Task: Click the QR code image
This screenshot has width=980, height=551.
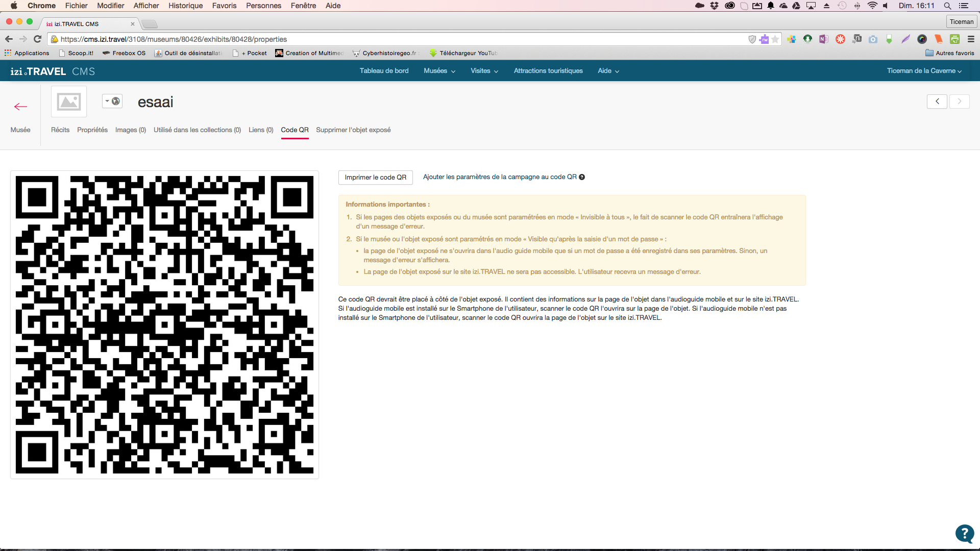Action: (164, 324)
